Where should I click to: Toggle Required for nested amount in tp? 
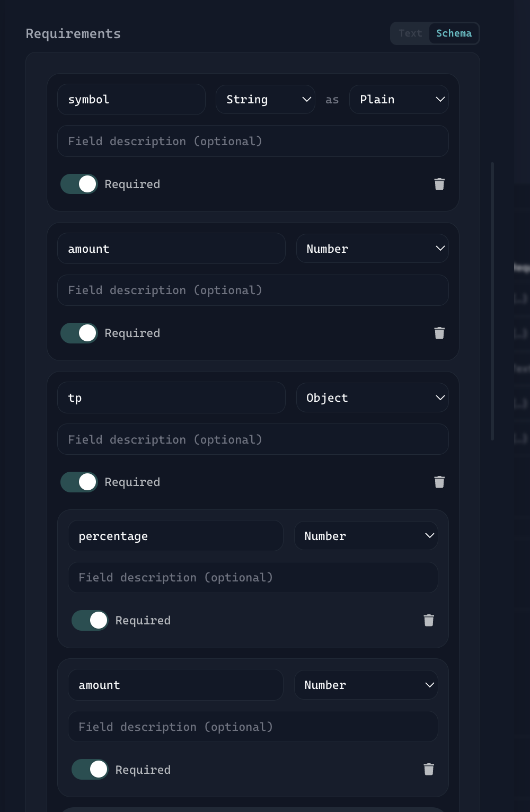90,769
